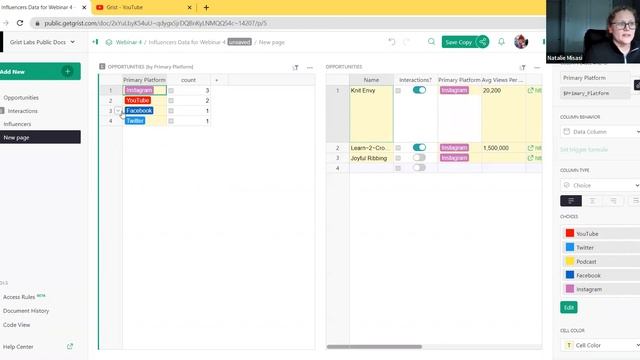Image resolution: width=640 pixels, height=360 pixels.
Task: Click the undo arrow in top bar
Action: tap(392, 42)
